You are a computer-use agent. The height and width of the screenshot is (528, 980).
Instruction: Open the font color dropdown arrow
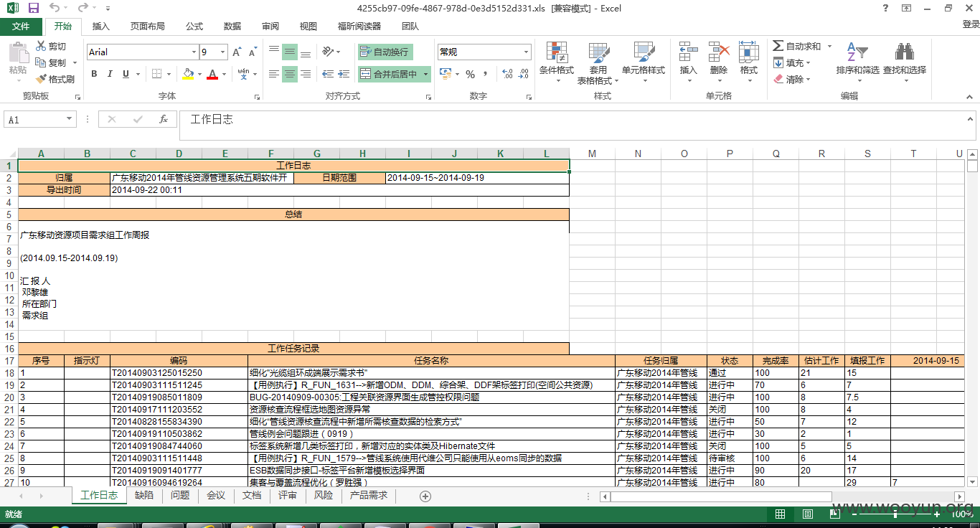coord(223,74)
